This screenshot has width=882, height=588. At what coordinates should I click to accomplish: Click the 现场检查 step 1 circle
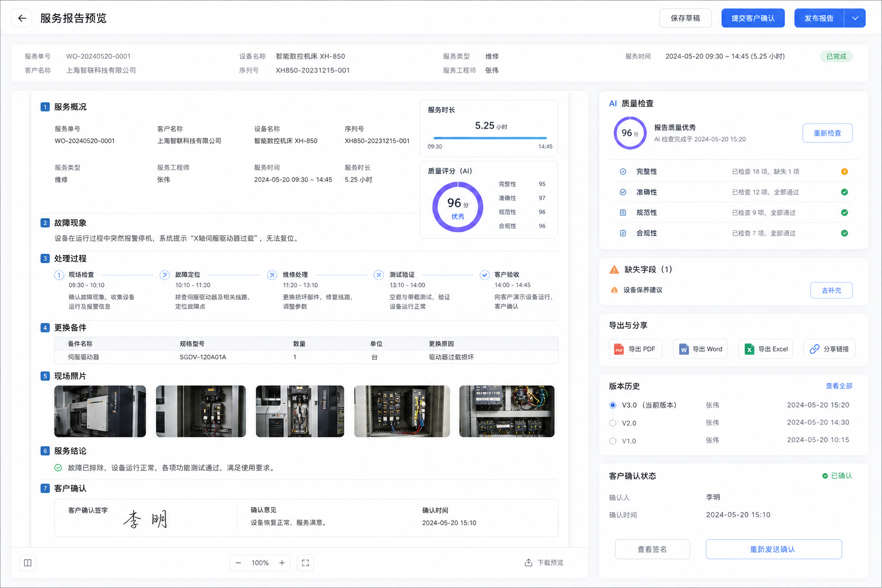click(x=59, y=275)
